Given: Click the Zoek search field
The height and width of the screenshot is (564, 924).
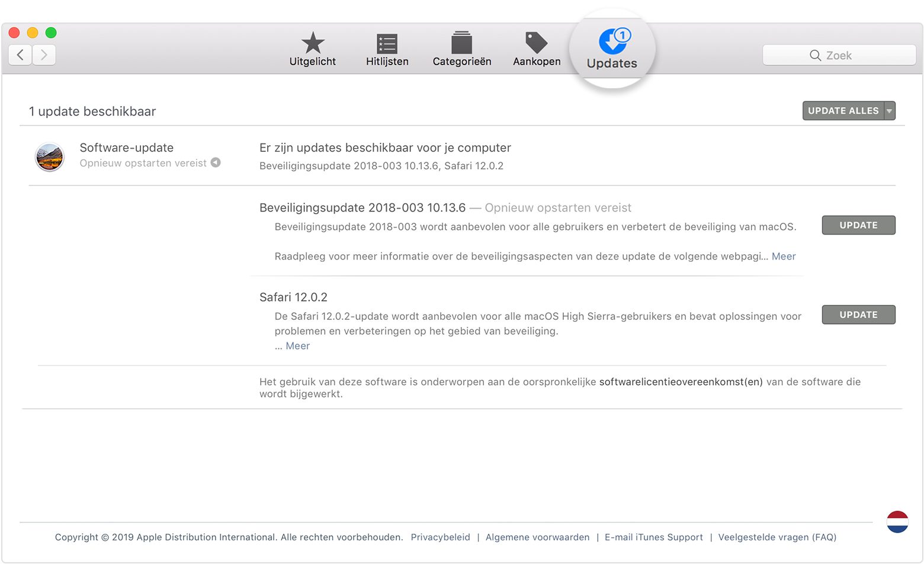Looking at the screenshot, I should pyautogui.click(x=839, y=55).
